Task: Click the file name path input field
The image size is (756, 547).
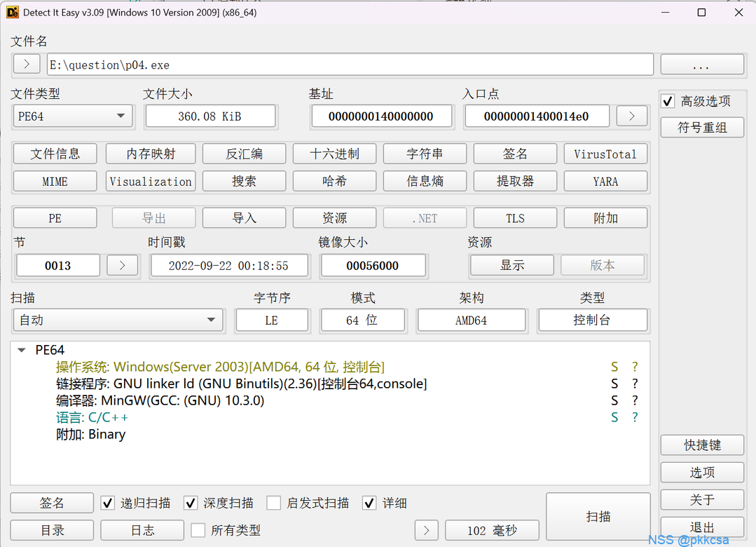Action: (350, 65)
